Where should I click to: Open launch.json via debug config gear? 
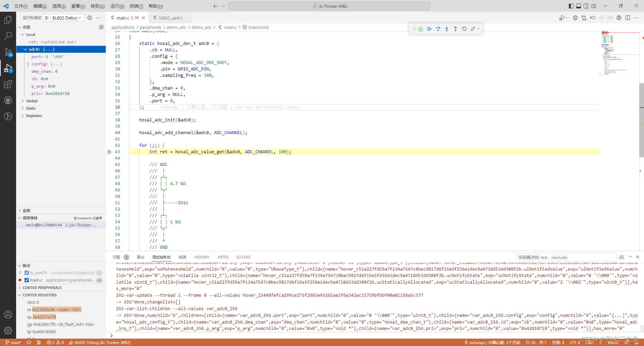point(90,18)
